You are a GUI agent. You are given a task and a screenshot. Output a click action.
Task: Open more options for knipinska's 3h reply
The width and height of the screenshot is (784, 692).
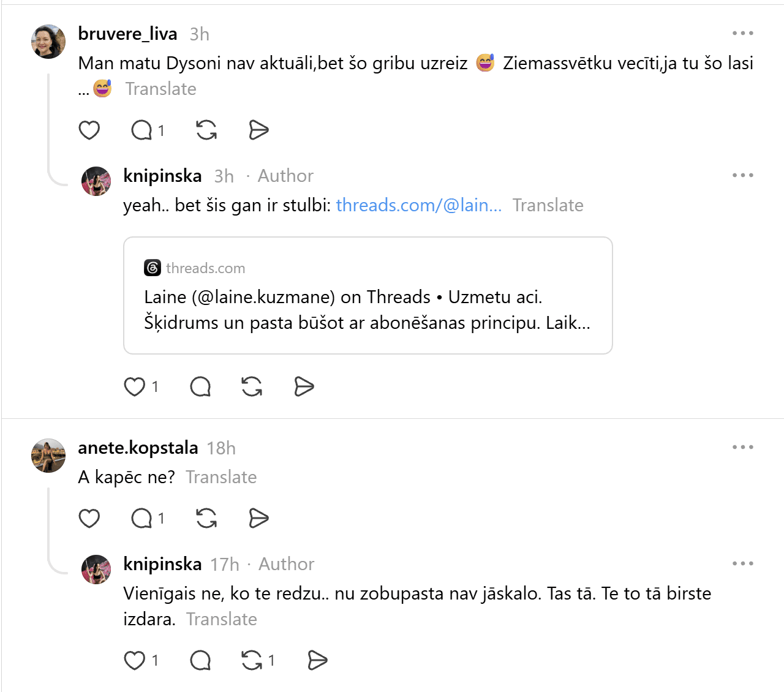(742, 175)
